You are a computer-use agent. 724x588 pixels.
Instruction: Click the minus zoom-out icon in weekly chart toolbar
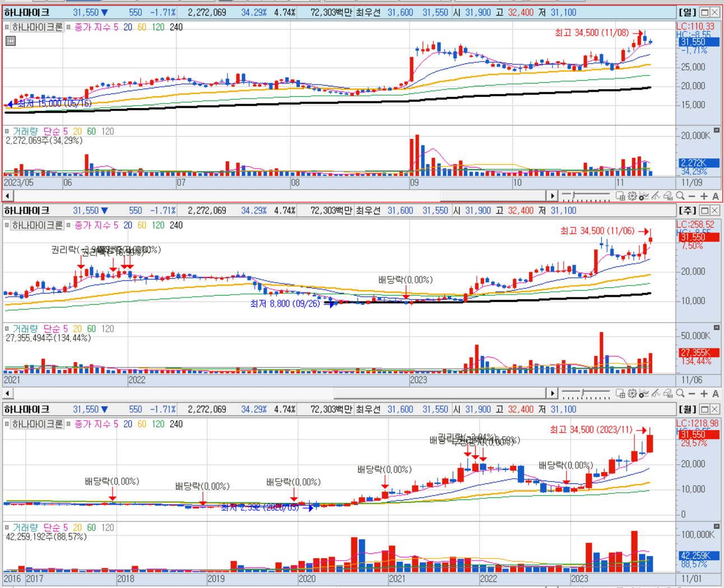click(x=691, y=394)
